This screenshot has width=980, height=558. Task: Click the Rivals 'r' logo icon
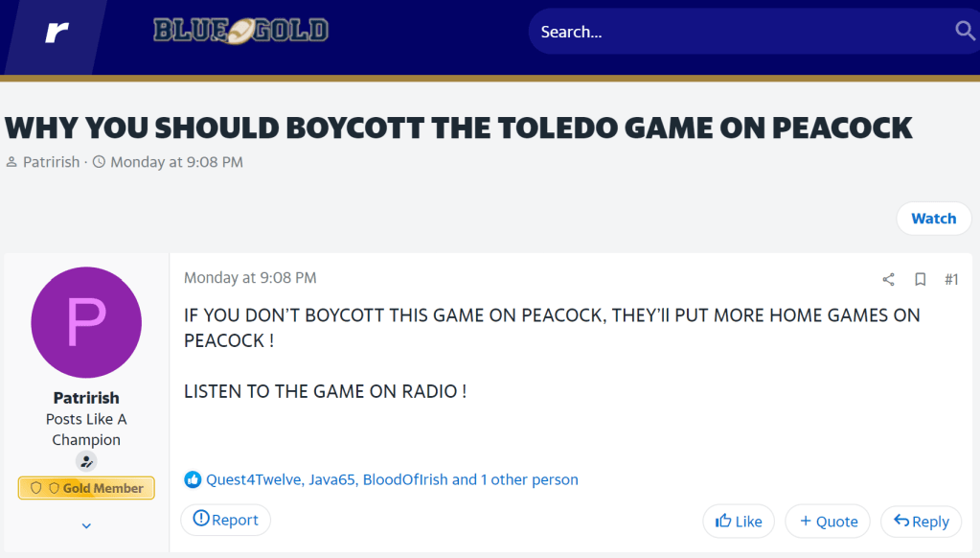pyautogui.click(x=57, y=33)
